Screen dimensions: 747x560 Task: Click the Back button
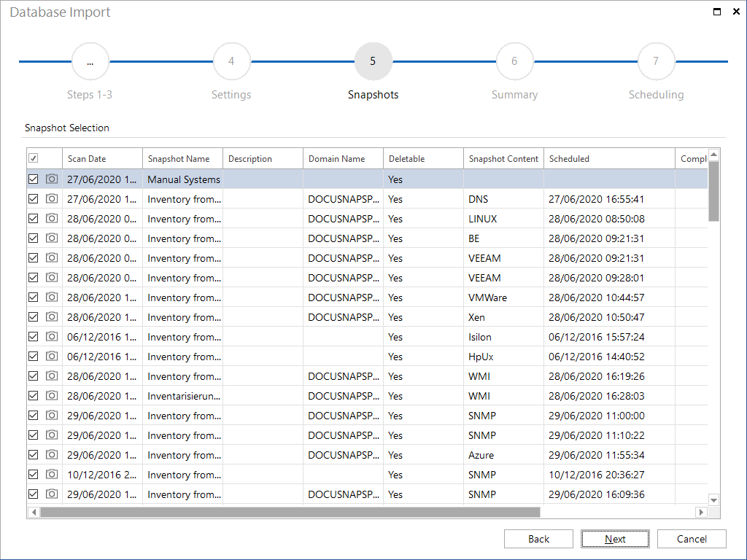538,539
